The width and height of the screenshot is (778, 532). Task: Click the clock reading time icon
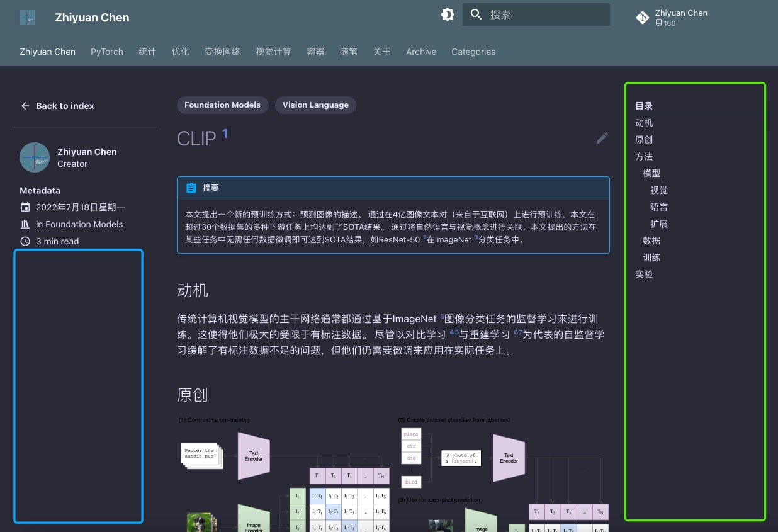point(25,241)
